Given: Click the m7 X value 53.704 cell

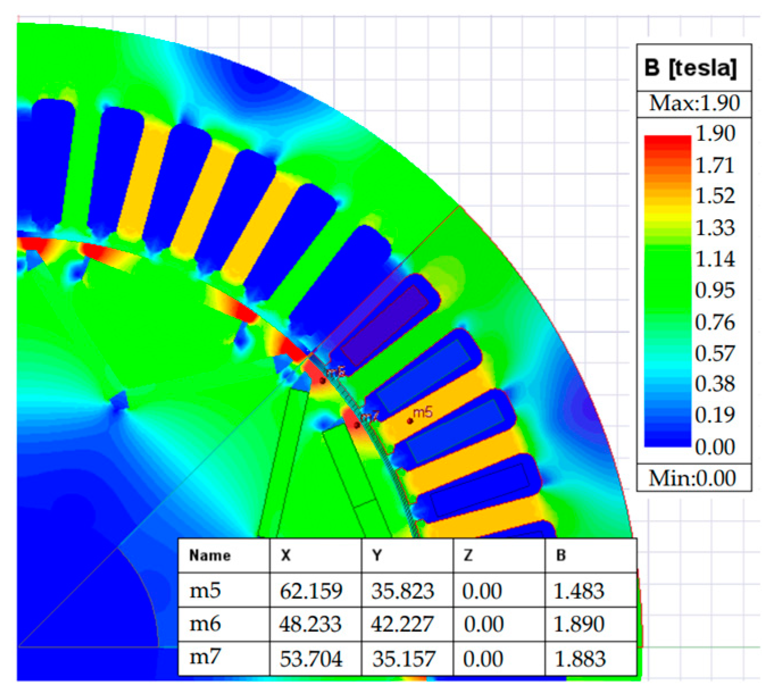Looking at the screenshot, I should [x=311, y=659].
